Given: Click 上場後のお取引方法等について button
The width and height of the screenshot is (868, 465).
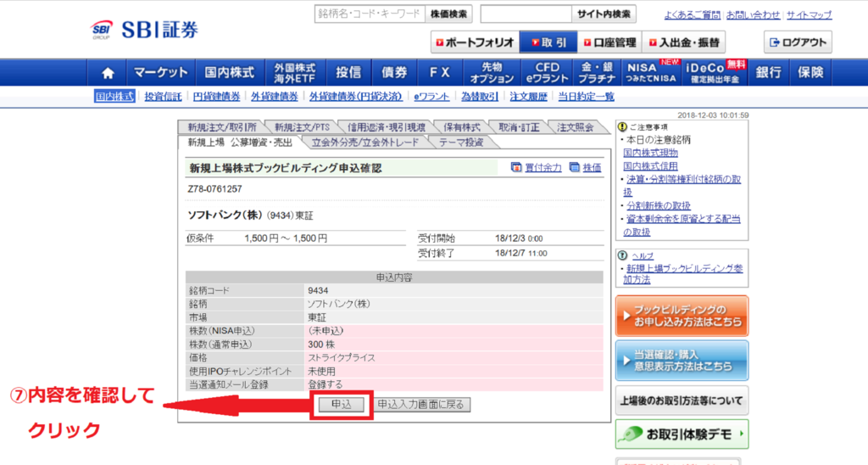Looking at the screenshot, I should pyautogui.click(x=682, y=401).
